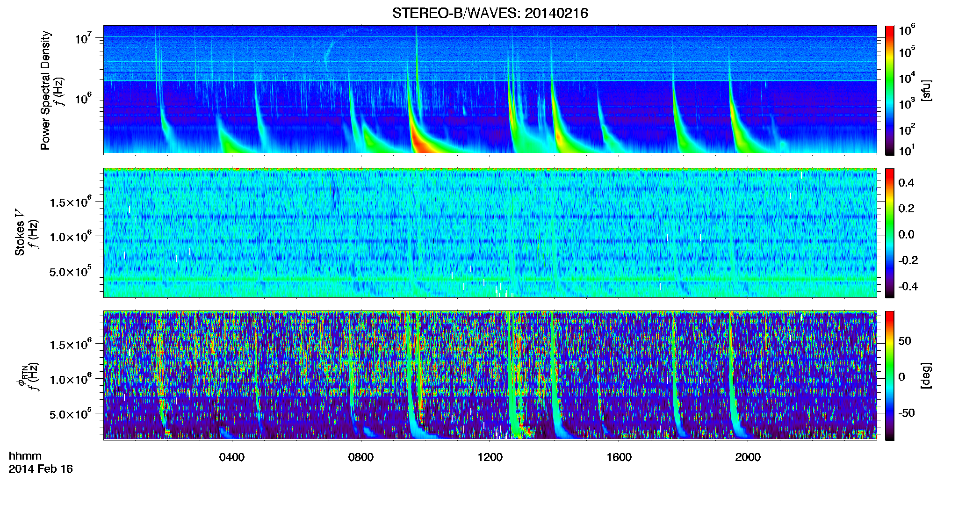Click the [sfu] unit label
Screen dimensions: 980x505
[926, 90]
